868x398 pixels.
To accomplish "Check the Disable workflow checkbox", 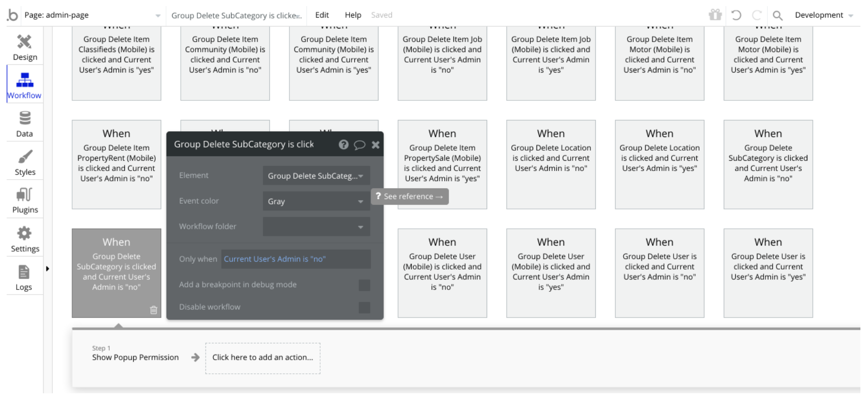I will (x=364, y=307).
